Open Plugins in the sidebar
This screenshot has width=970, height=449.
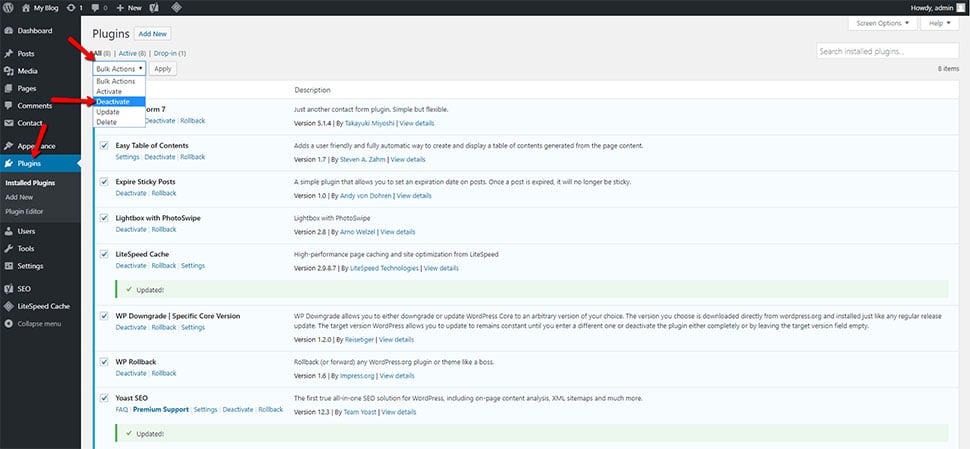coord(30,163)
